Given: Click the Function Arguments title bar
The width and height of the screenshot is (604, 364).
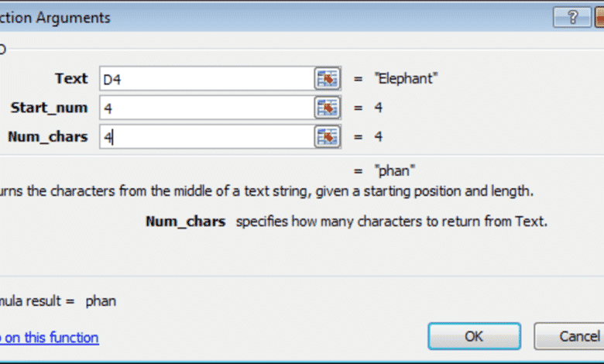Looking at the screenshot, I should coord(232,17).
